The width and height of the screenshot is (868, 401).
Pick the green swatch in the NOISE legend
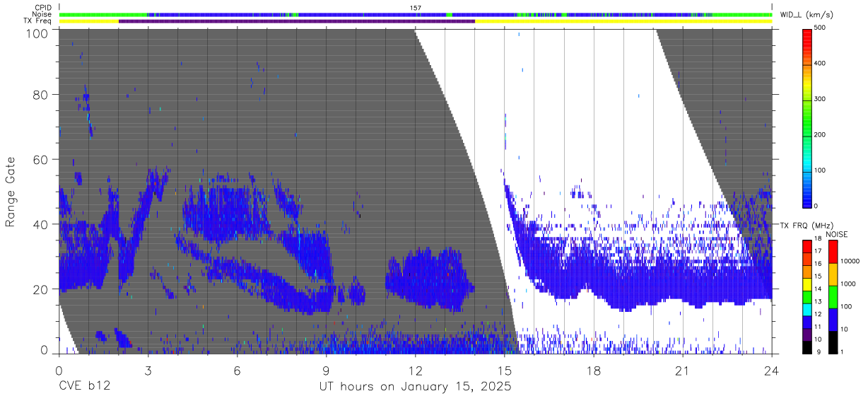pos(833,297)
